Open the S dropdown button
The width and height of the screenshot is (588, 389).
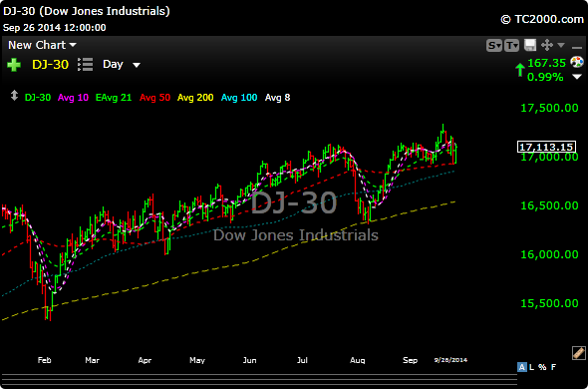coord(494,46)
